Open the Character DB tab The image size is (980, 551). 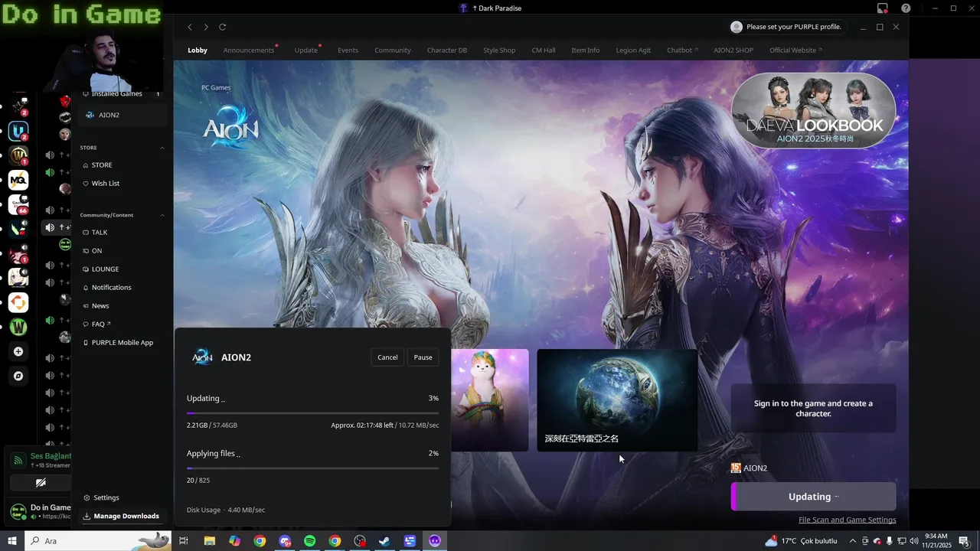447,51
